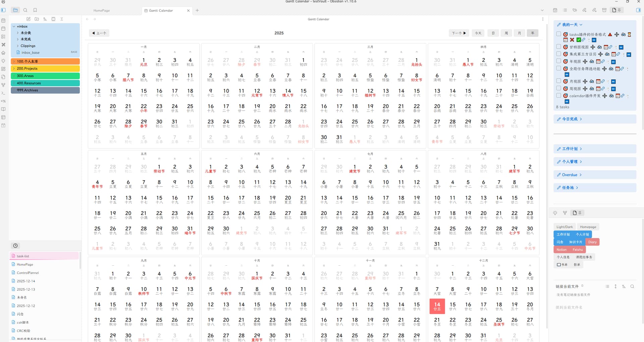Open the search pane magnifier icon

coord(25,10)
